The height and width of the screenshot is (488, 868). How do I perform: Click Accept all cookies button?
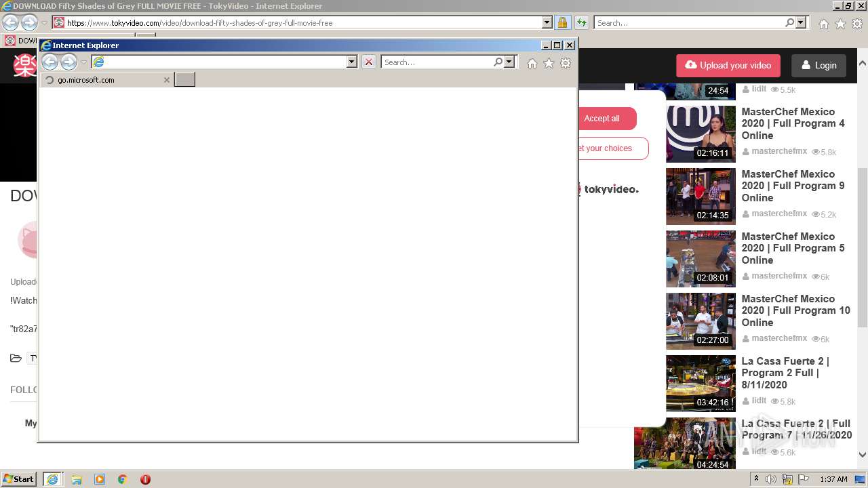pos(608,119)
